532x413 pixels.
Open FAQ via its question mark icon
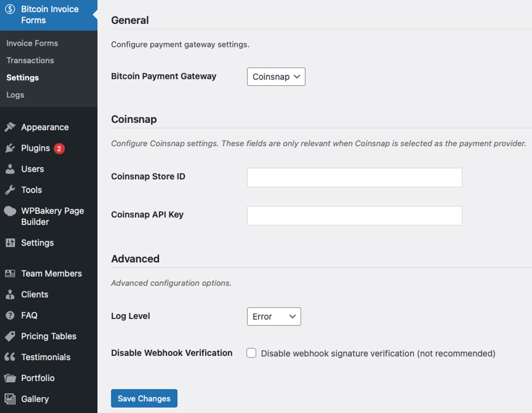[10, 315]
